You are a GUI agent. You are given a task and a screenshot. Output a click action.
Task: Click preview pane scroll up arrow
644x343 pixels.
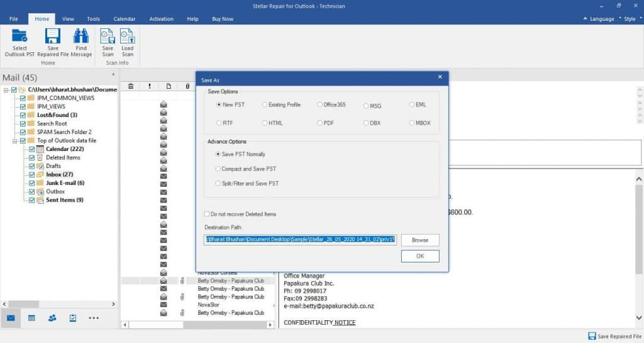pyautogui.click(x=639, y=179)
